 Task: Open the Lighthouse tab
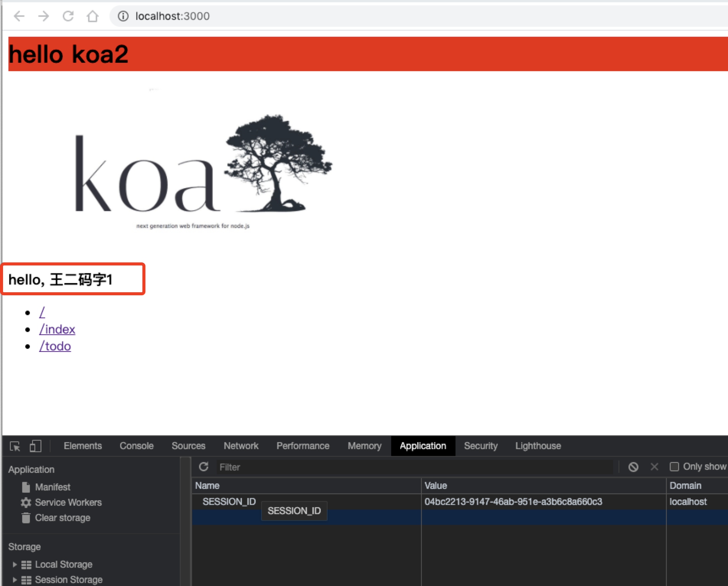pyautogui.click(x=538, y=446)
